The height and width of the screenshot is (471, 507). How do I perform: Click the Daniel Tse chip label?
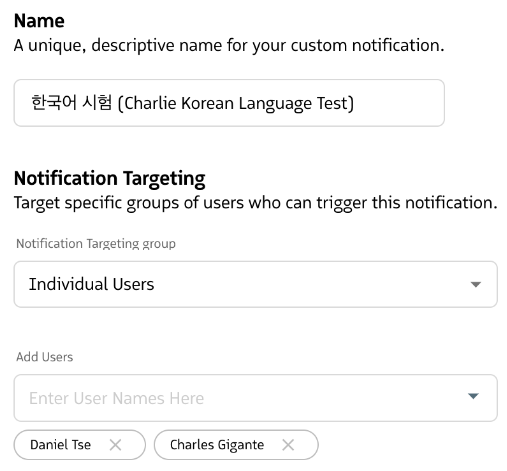click(x=60, y=445)
